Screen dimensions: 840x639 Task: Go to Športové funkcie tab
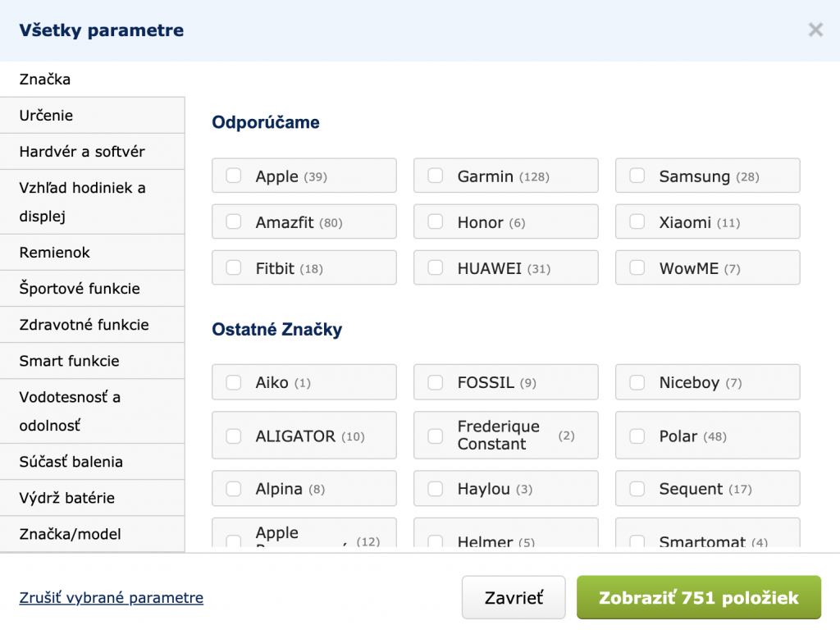tap(92, 289)
